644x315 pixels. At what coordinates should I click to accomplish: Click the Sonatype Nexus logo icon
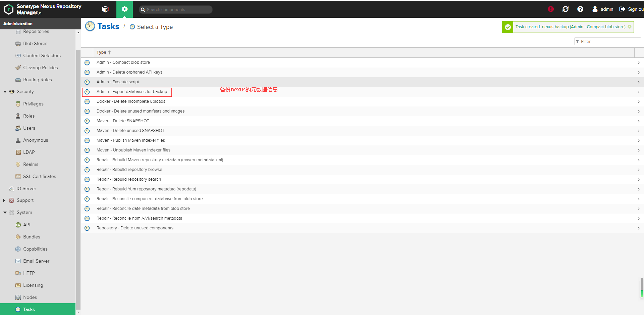point(8,9)
